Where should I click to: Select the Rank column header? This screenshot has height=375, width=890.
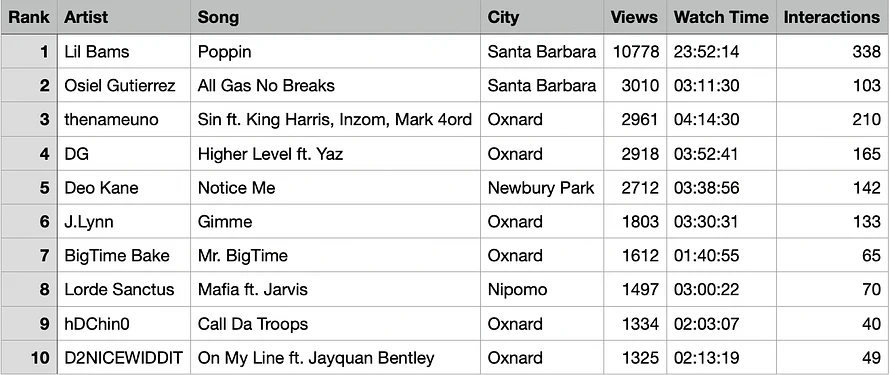pyautogui.click(x=29, y=18)
